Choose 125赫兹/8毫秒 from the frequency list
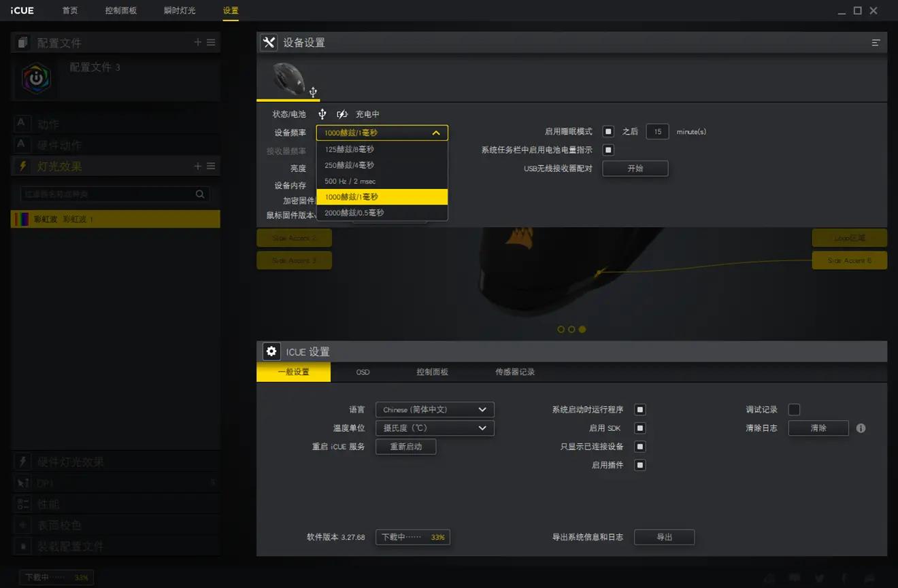 (382, 150)
